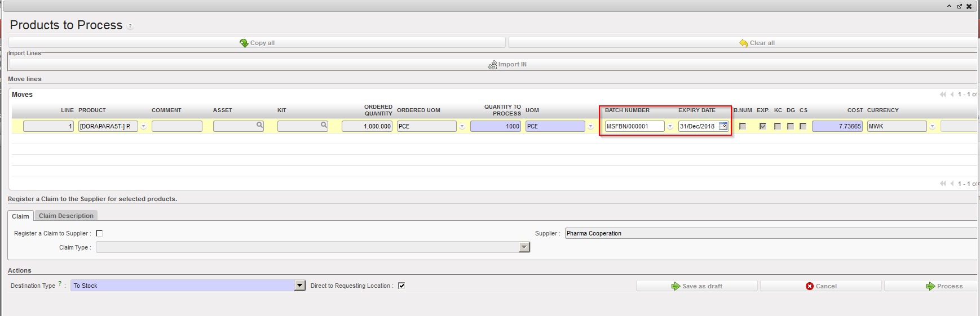The width and height of the screenshot is (980, 316).
Task: Click the COST column header
Action: [x=855, y=110]
